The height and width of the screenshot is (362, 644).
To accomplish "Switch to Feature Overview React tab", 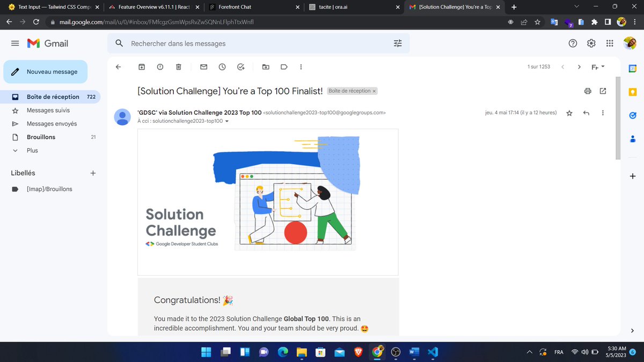I will [153, 7].
